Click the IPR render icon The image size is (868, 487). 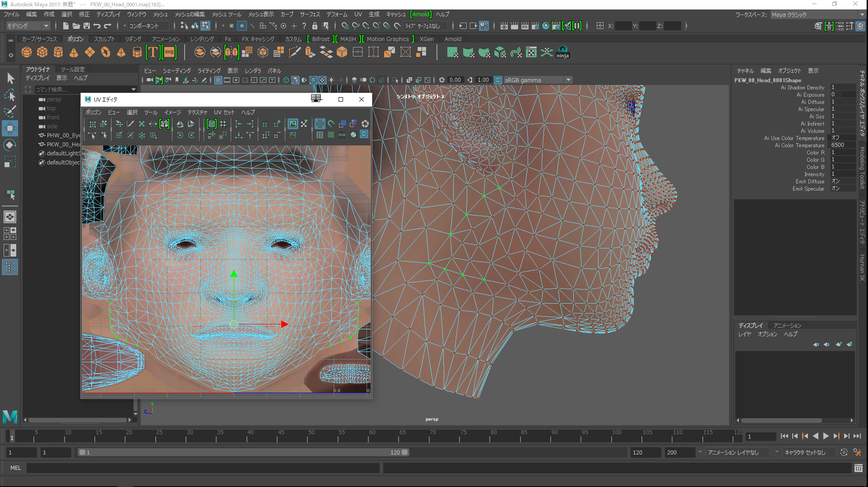pos(525,26)
